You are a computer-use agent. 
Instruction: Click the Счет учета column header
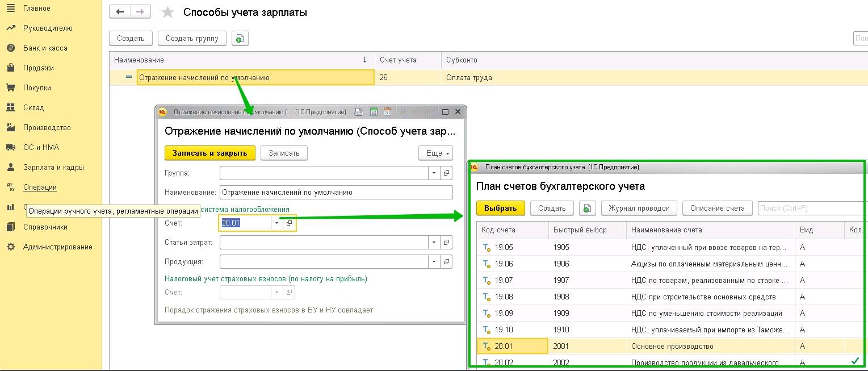tap(408, 60)
